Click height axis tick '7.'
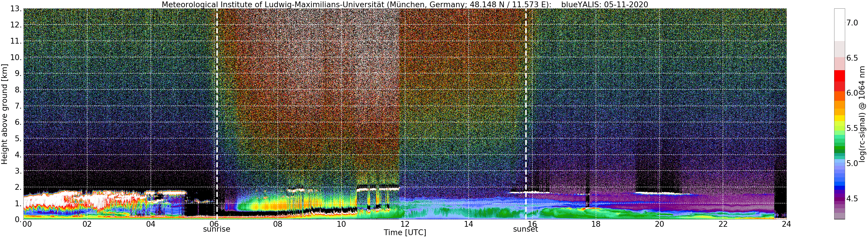The height and width of the screenshot is (238, 868). coord(18,106)
